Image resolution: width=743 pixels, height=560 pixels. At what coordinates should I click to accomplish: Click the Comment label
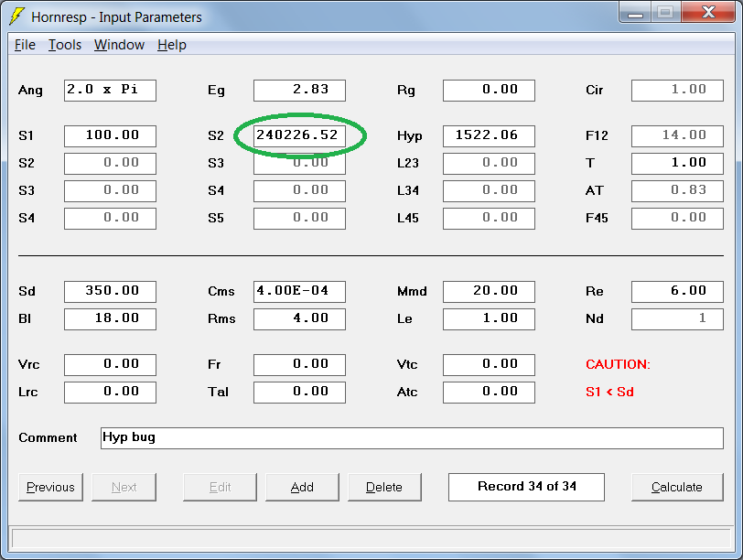click(48, 437)
